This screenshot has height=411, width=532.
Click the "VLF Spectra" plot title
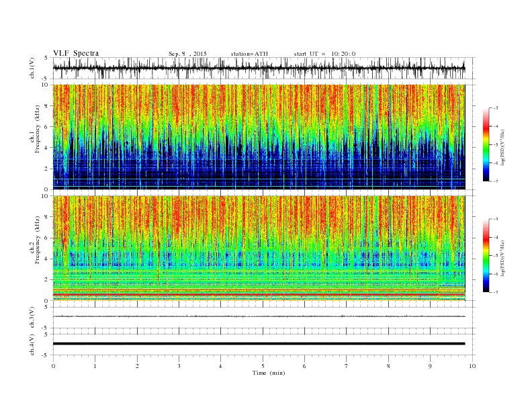[76, 53]
